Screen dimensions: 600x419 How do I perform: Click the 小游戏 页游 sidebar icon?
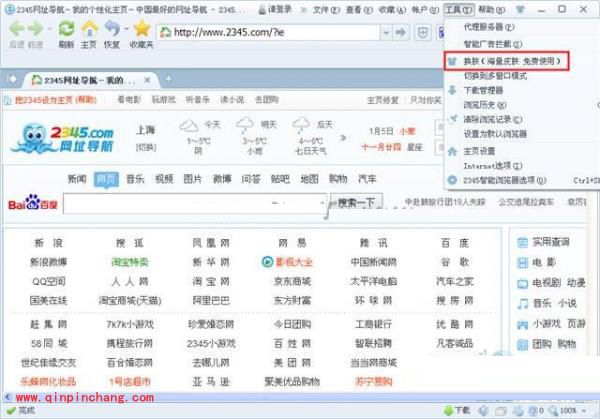pyautogui.click(x=523, y=324)
